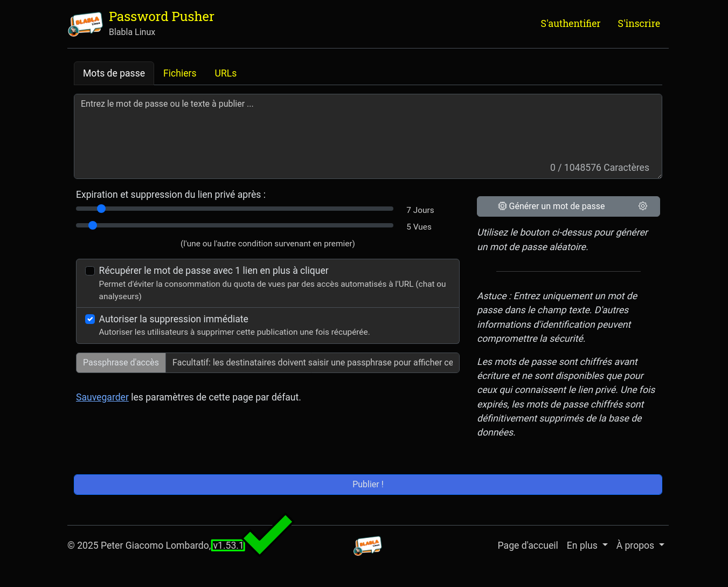This screenshot has height=587, width=728.
Task: Click the Peter Giacomo Lombardo copyright text
Action: click(x=138, y=545)
